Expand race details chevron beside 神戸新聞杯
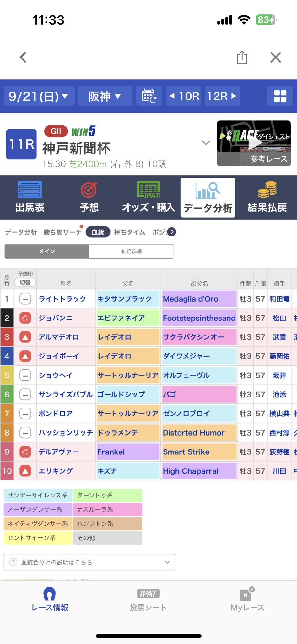Screen dimensions: 297x644 [206, 143]
